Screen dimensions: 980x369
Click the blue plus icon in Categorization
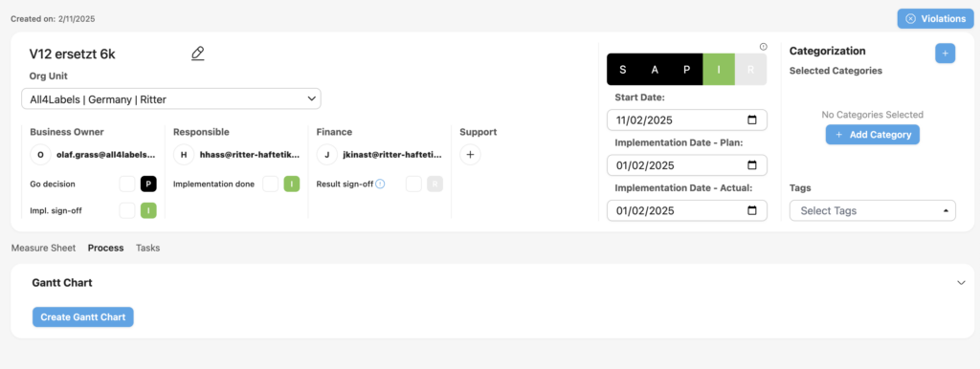945,54
